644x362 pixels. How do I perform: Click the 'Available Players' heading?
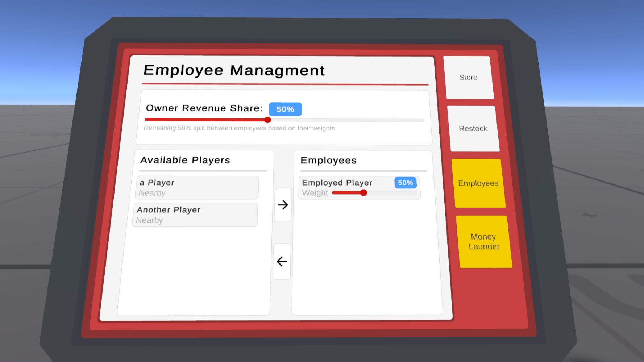(185, 160)
